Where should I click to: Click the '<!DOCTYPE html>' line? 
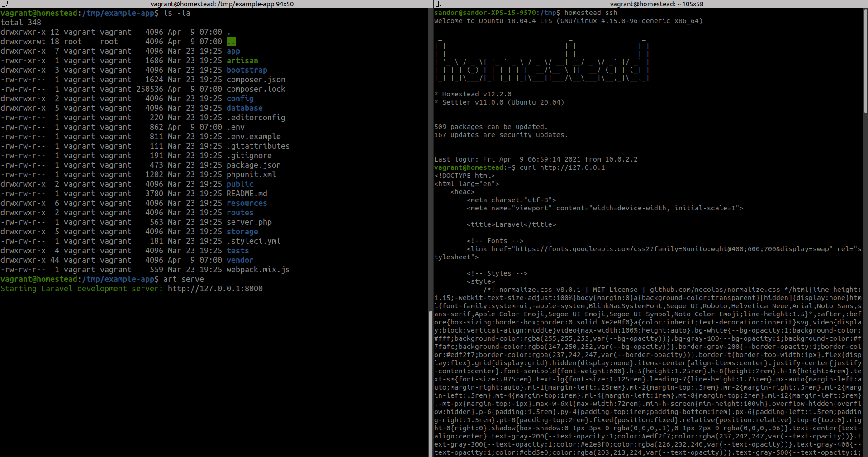465,176
